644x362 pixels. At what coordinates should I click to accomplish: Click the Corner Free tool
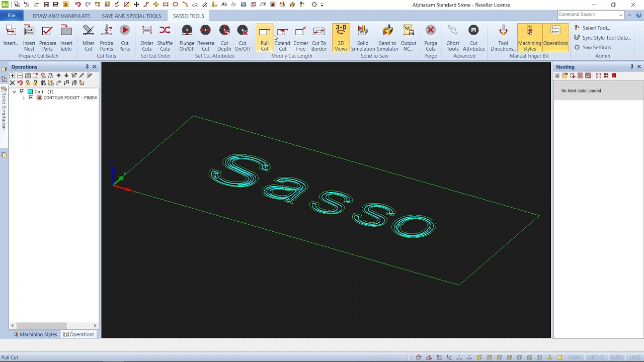300,38
